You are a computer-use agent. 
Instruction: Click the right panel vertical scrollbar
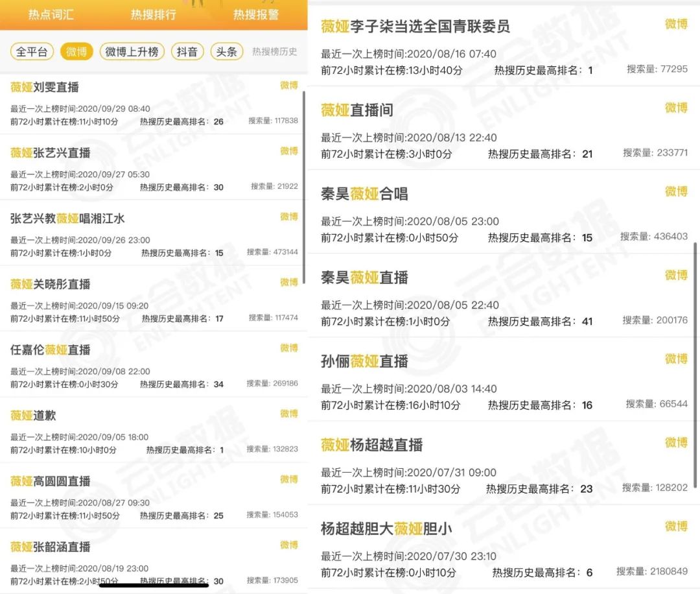pyautogui.click(x=695, y=365)
